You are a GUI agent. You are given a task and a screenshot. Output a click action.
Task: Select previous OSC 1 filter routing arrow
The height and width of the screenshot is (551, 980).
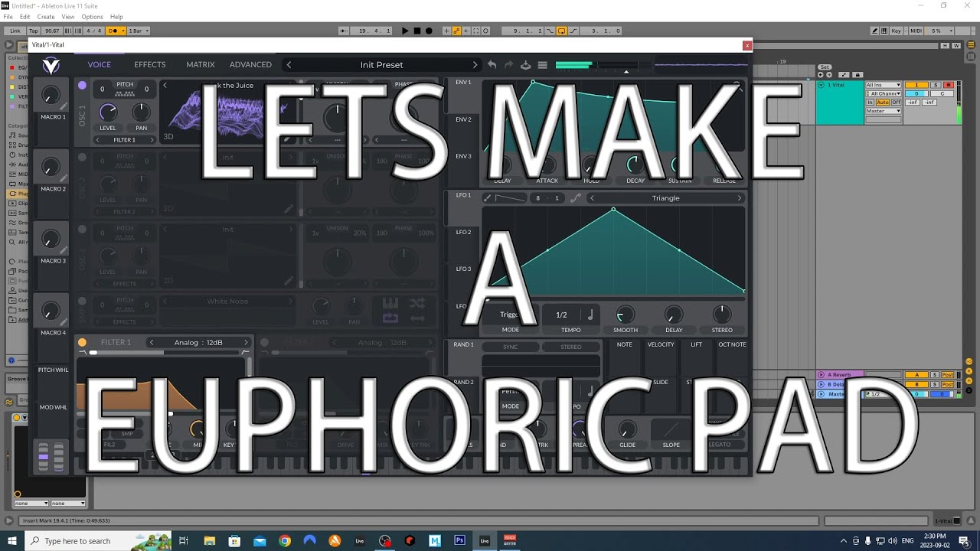coord(97,140)
